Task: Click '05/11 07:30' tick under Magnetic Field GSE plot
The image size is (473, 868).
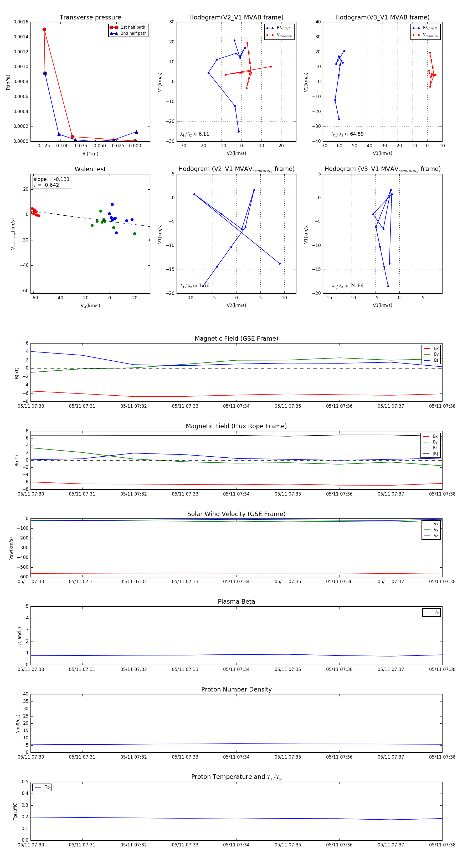Action: (x=31, y=406)
